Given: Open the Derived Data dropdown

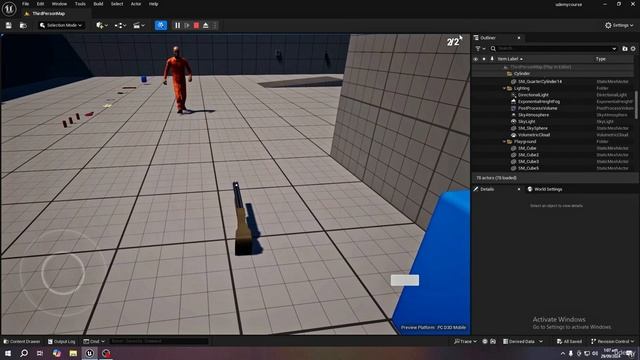Looking at the screenshot, I should 523,342.
